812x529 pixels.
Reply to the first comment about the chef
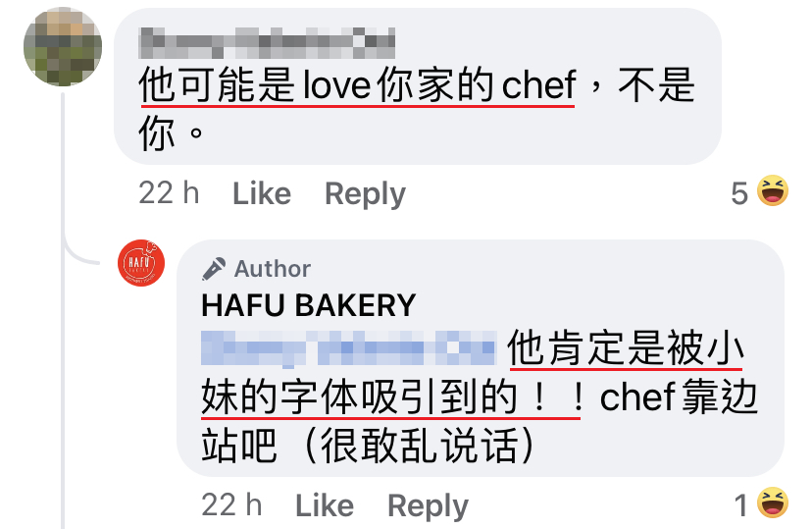click(365, 194)
